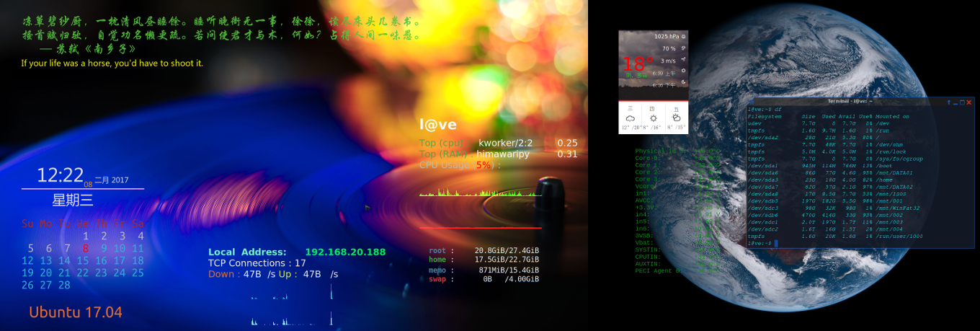Click the highlighted date 8 in calendar
980x331 pixels.
coord(85,248)
